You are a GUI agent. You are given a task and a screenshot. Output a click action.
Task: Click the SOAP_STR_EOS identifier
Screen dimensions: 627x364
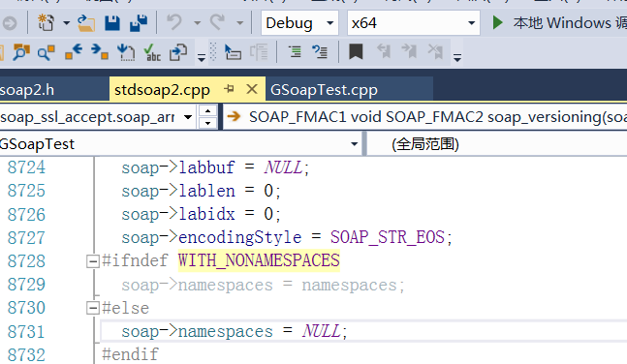coord(387,237)
